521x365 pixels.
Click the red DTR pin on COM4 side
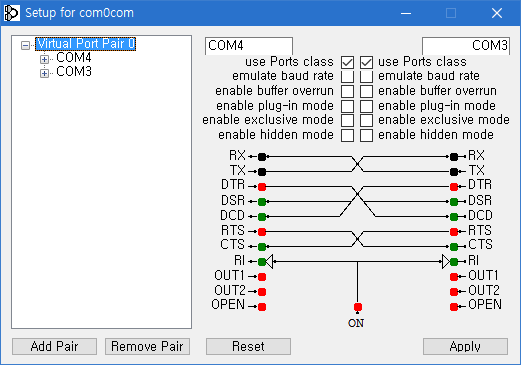[x=262, y=187]
